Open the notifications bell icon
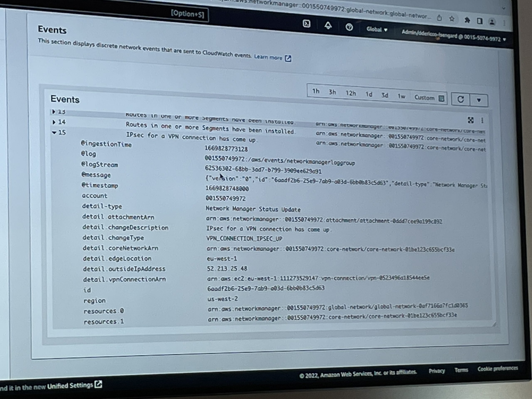The width and height of the screenshot is (532, 399). pos(328,26)
